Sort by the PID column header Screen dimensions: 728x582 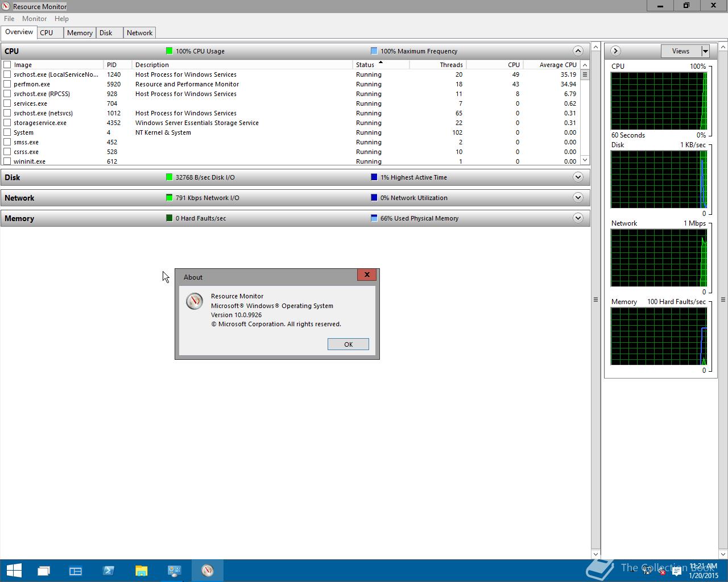click(x=118, y=65)
